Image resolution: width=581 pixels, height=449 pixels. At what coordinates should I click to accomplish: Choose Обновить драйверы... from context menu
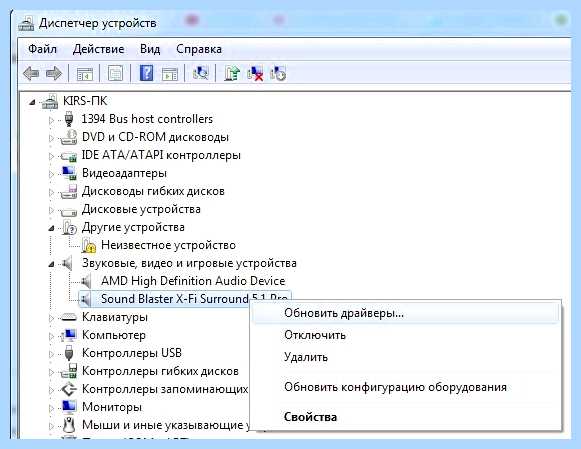point(406,313)
